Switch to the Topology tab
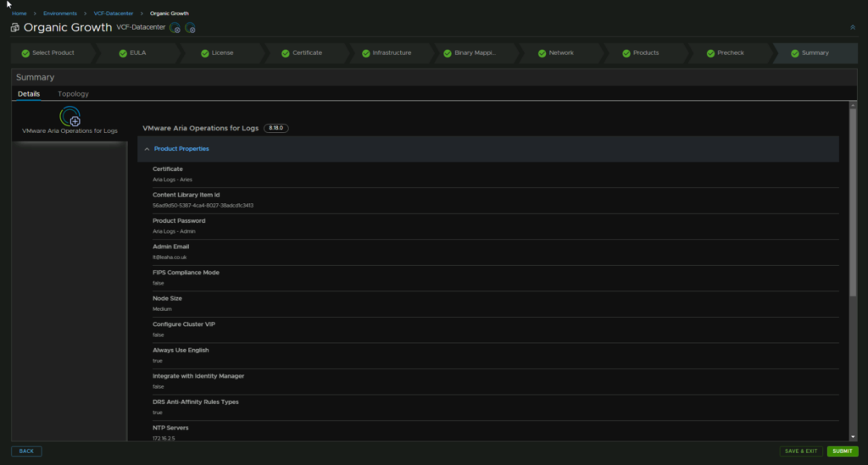Viewport: 868px width, 465px height. coord(73,94)
